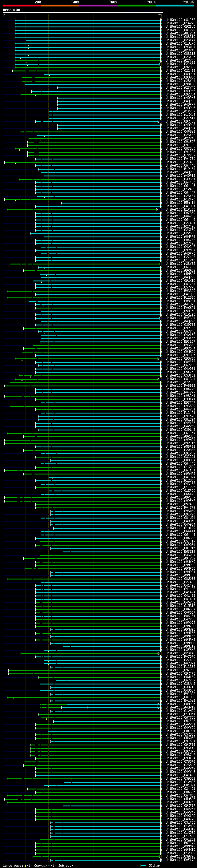The height and width of the screenshot is (868, 197).
Task: Select the UniRef100_Q7XYQ7 label
Action: point(180,155)
